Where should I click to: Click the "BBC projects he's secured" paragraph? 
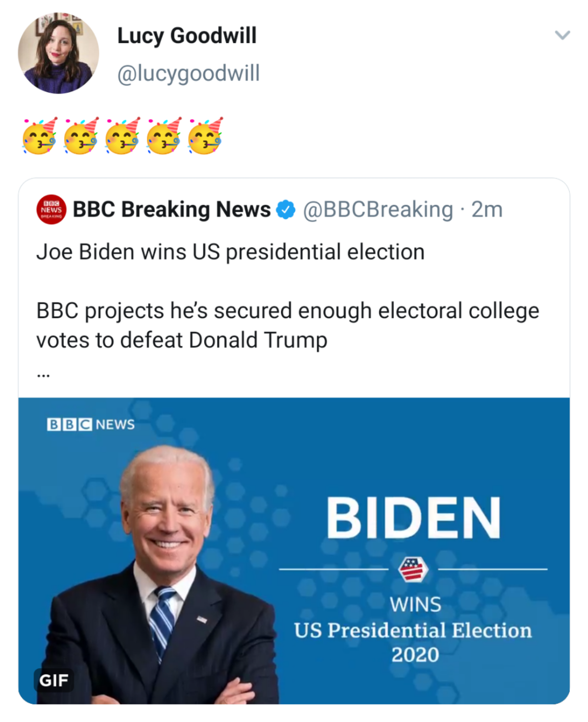[288, 325]
